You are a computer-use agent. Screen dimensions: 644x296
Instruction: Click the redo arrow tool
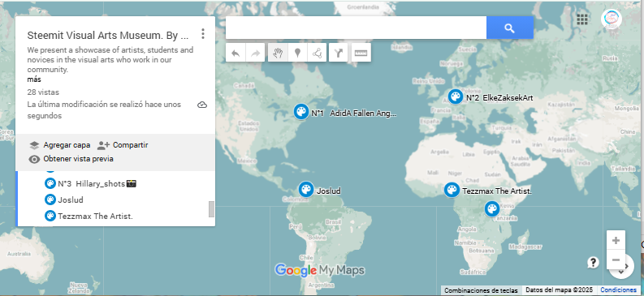pos(255,53)
